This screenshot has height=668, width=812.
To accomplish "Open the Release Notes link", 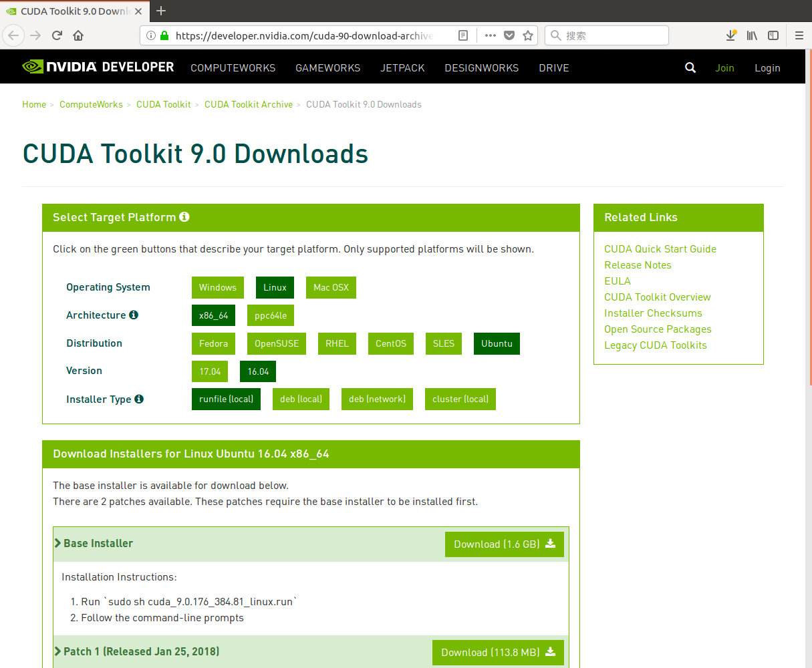I will pyautogui.click(x=638, y=265).
